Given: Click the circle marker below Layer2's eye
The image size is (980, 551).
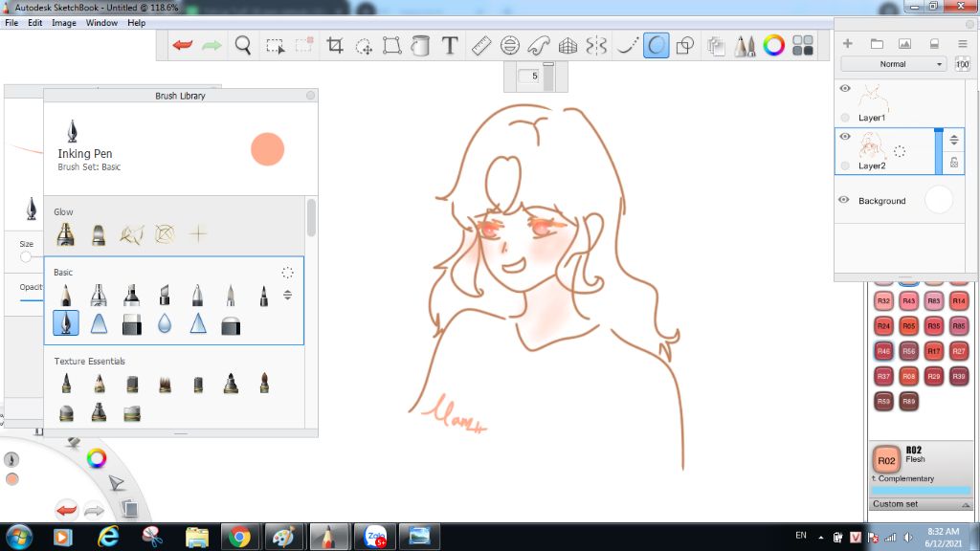Looking at the screenshot, I should click(x=845, y=165).
